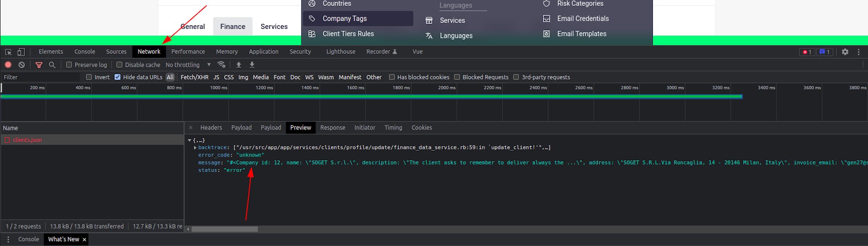868x246 pixels.
Task: Click the import HAR file icon
Action: pos(239,65)
